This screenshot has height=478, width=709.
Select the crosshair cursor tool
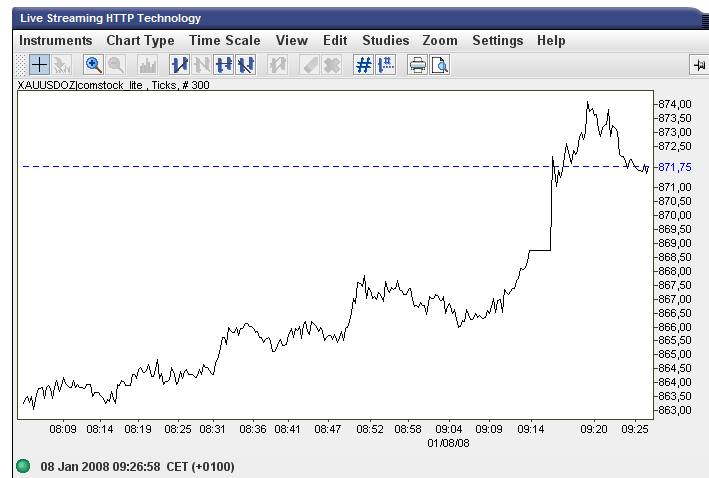[39, 65]
